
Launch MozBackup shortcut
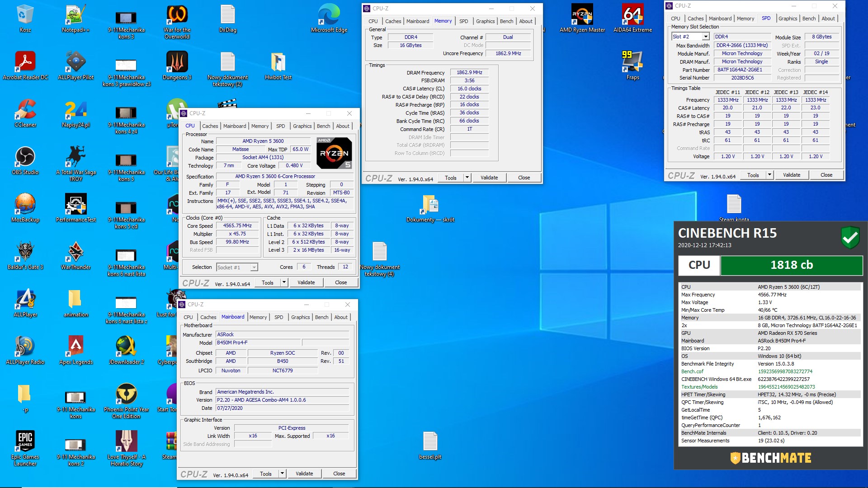click(25, 208)
